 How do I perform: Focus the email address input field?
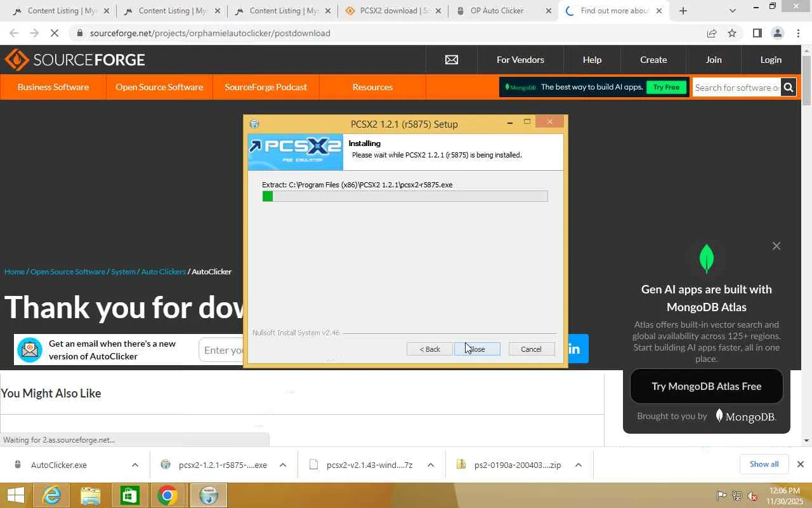[x=221, y=350]
